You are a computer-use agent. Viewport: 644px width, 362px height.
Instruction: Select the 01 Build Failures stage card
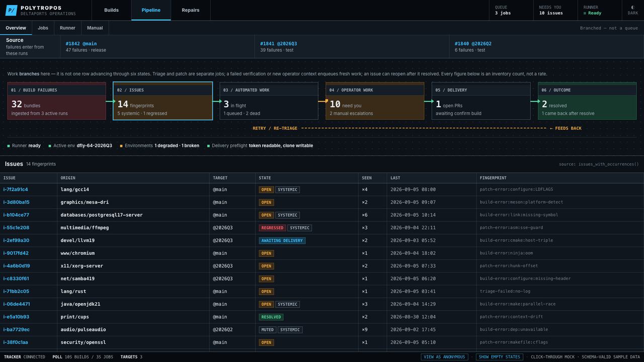(57, 101)
